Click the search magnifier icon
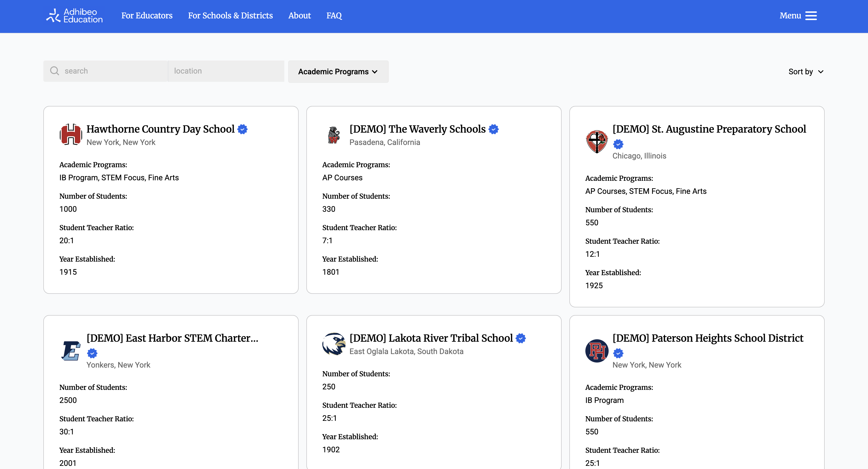 54,71
